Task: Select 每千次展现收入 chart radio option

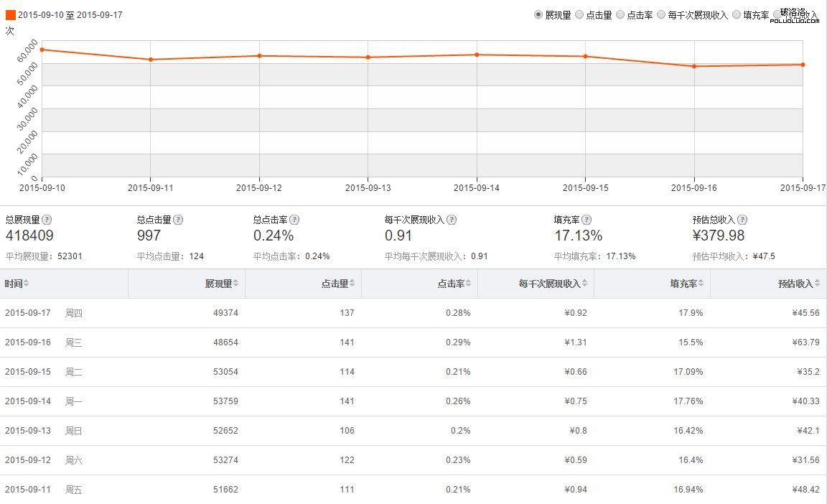Action: coord(661,14)
